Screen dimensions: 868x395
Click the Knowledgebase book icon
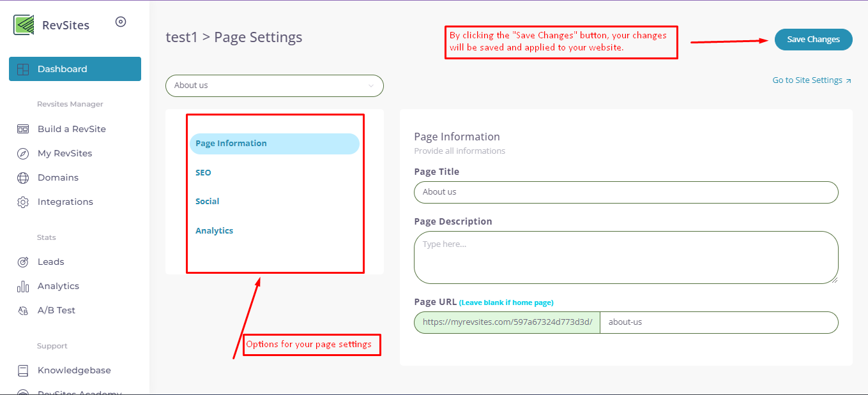tap(23, 370)
